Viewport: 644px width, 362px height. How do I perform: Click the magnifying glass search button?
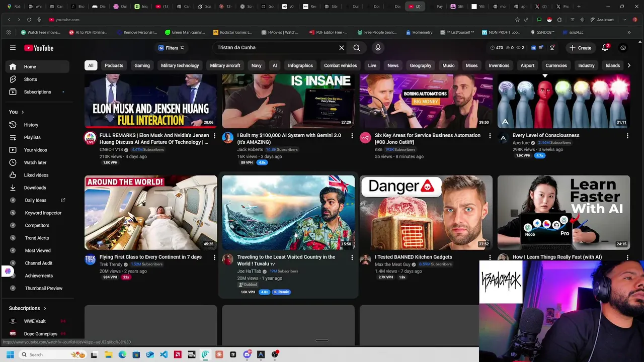[x=357, y=48]
